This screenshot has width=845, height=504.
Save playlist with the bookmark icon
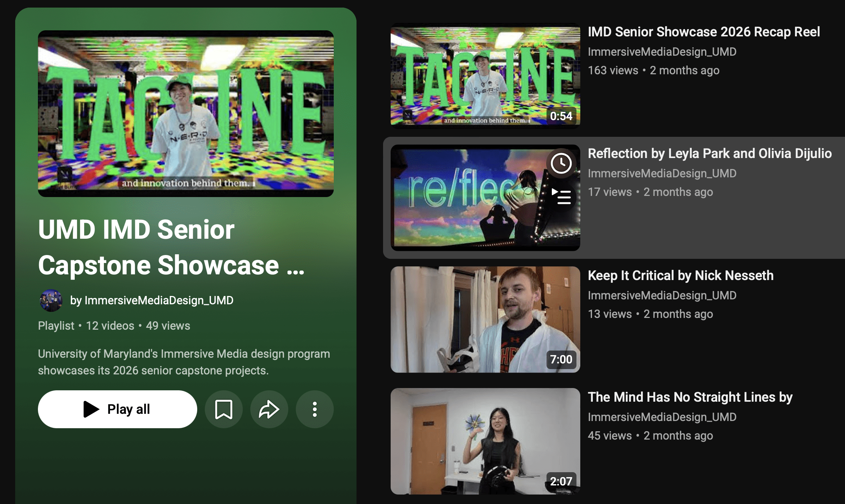click(224, 409)
